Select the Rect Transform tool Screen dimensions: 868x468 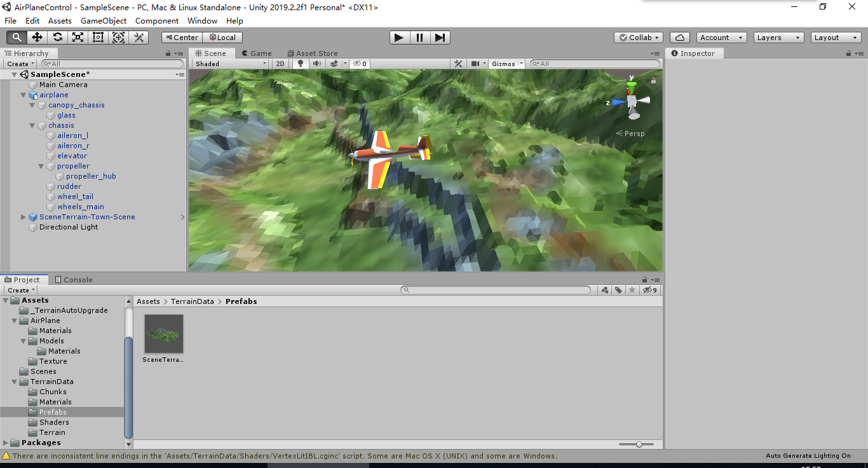pyautogui.click(x=98, y=38)
